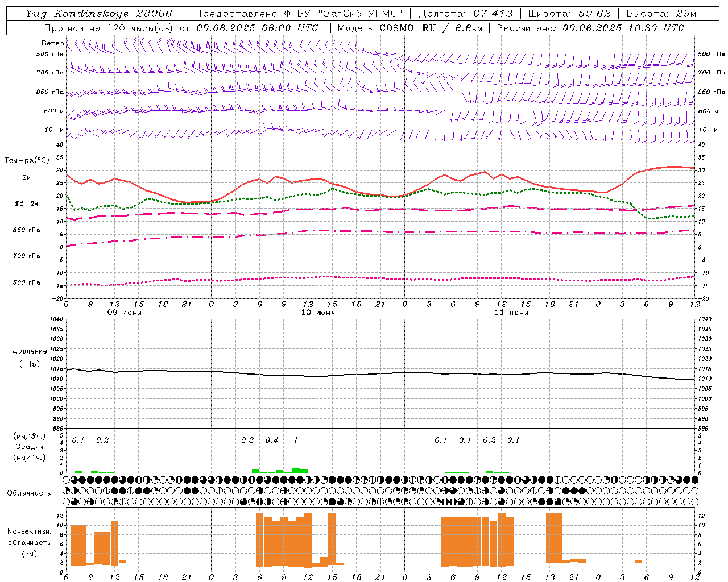Click the model name COSMO-RU / 6.6км
728x582 pixels.
(x=431, y=28)
